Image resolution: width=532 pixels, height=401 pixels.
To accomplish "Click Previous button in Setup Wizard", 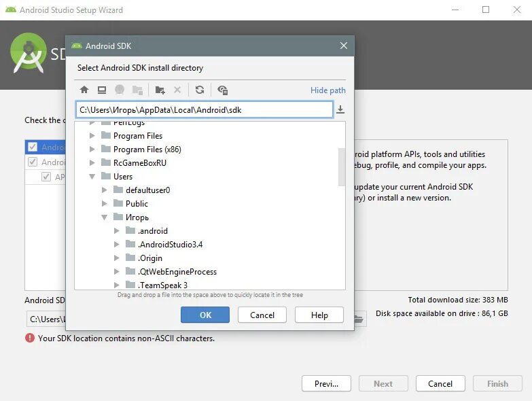I will pyautogui.click(x=326, y=384).
